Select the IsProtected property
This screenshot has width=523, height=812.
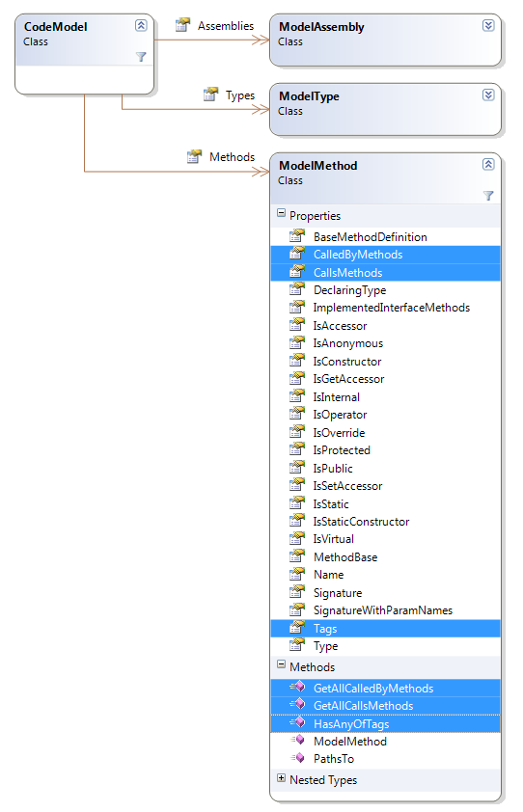(x=385, y=450)
